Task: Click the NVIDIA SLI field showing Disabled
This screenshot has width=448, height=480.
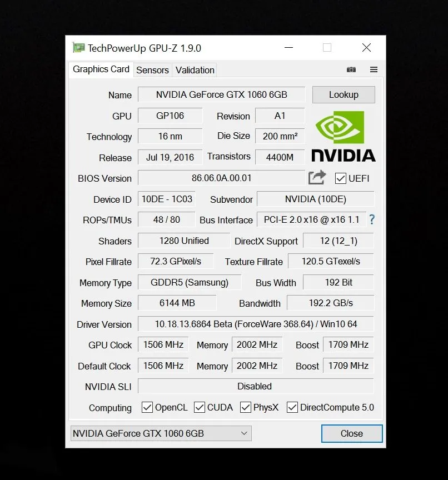Action: pyautogui.click(x=256, y=386)
